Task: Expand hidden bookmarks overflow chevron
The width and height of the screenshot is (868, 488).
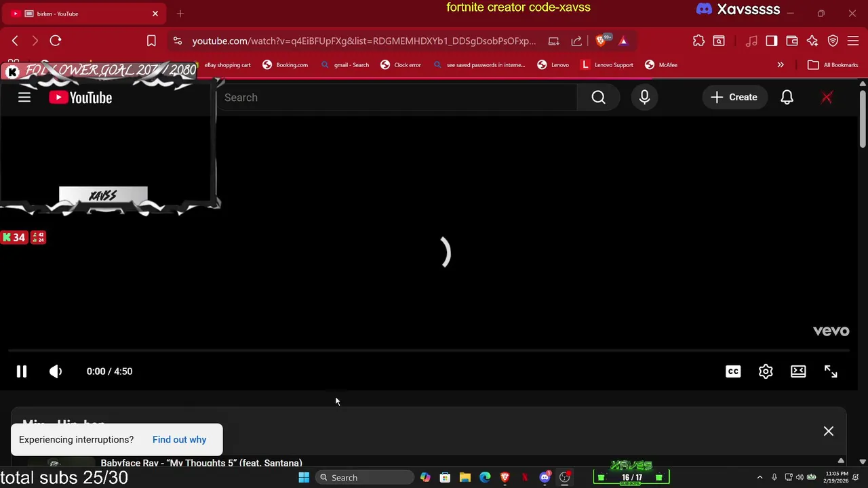Action: click(781, 65)
